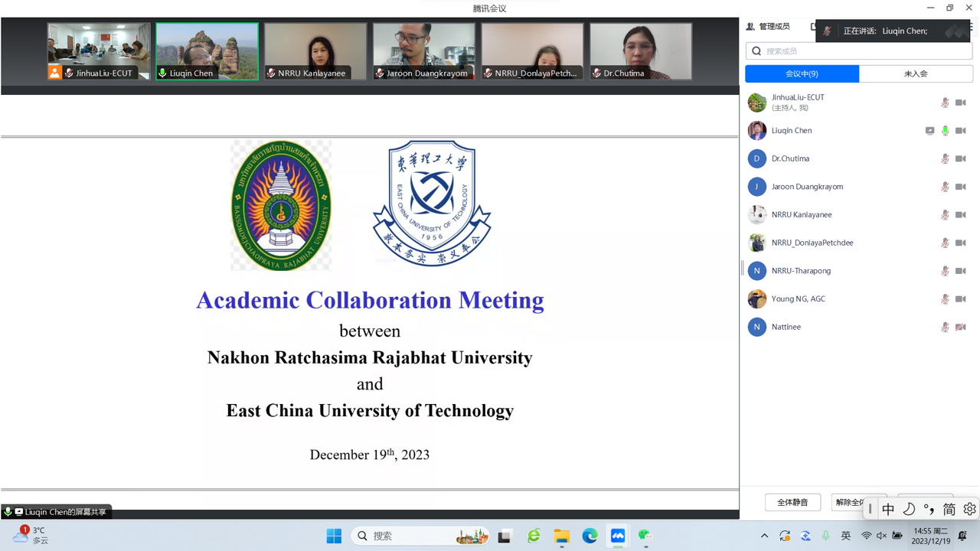Image resolution: width=980 pixels, height=551 pixels.
Task: Click the green microphone tray icon
Action: pyautogui.click(x=825, y=536)
